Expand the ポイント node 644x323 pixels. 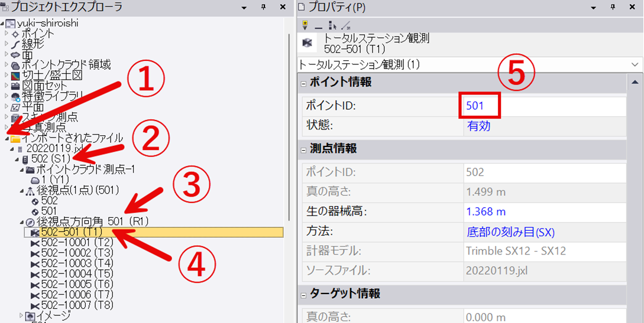7,32
